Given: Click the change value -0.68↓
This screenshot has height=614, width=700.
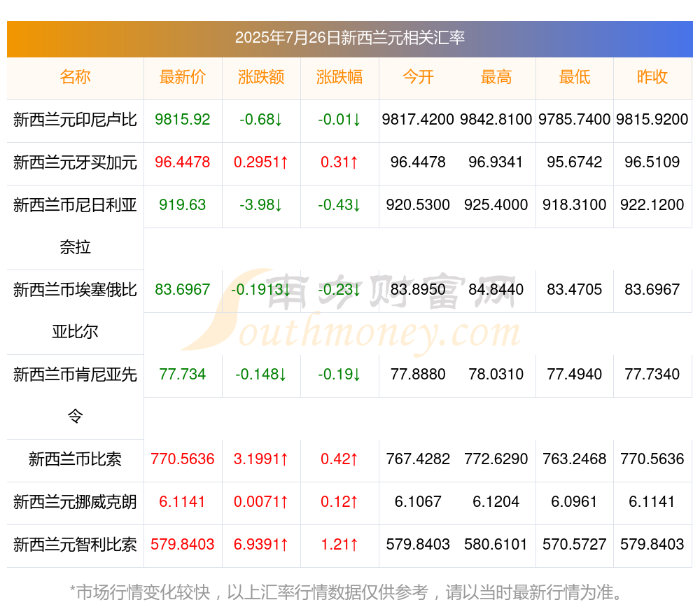Looking at the screenshot, I should [x=261, y=119].
